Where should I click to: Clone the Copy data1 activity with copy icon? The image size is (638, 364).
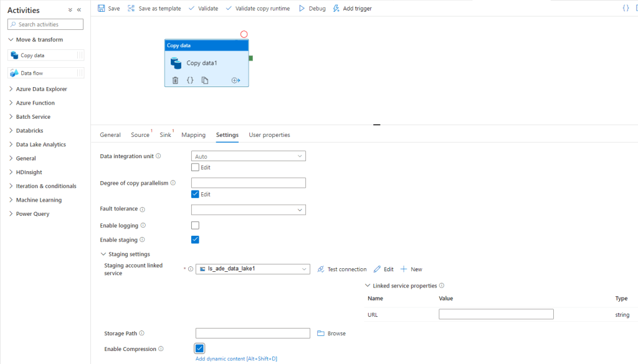pos(205,80)
